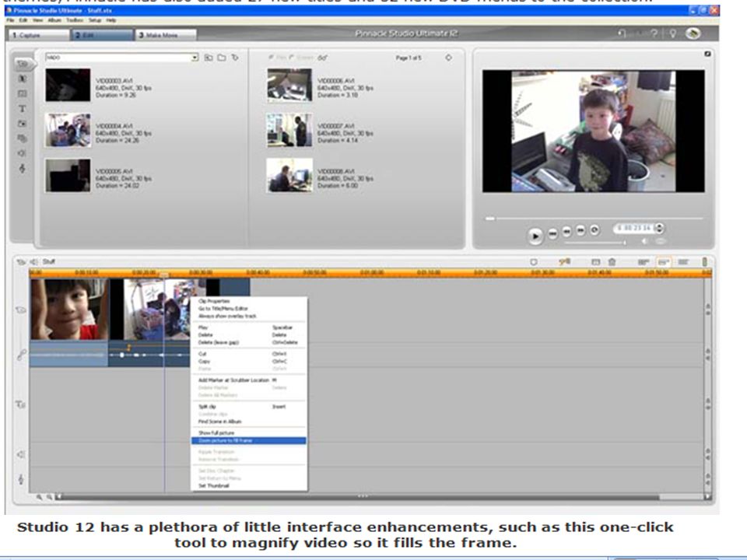The height and width of the screenshot is (560, 747).
Task: Choose 'Show full picture' in context menu
Action: pyautogui.click(x=249, y=433)
